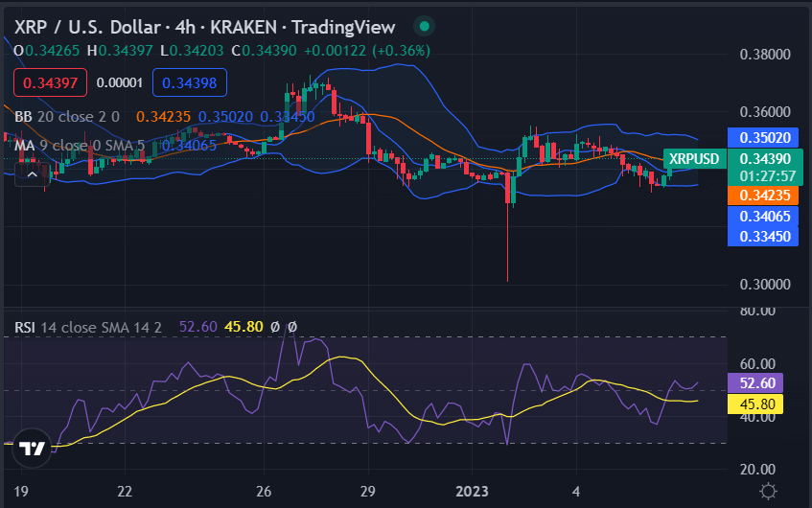Click the red sell price 0.34397

point(50,82)
